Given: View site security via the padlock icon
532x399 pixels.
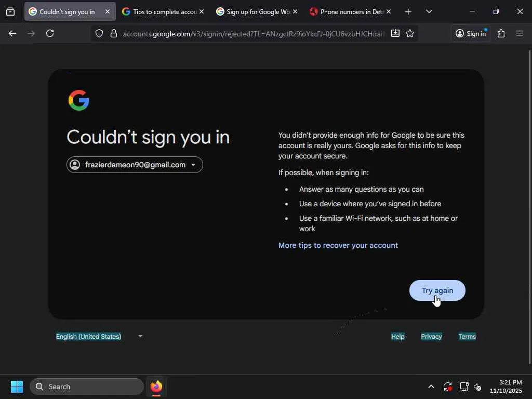Looking at the screenshot, I should pyautogui.click(x=114, y=33).
